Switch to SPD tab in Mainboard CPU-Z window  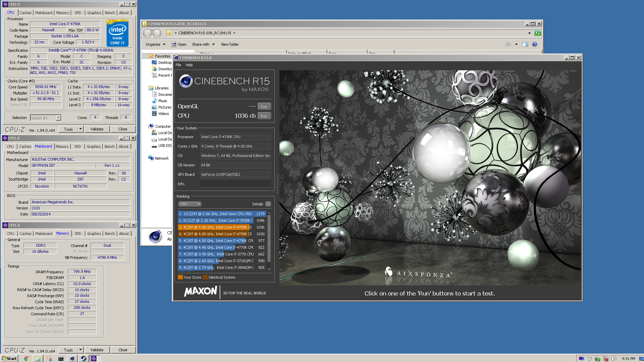(x=78, y=147)
